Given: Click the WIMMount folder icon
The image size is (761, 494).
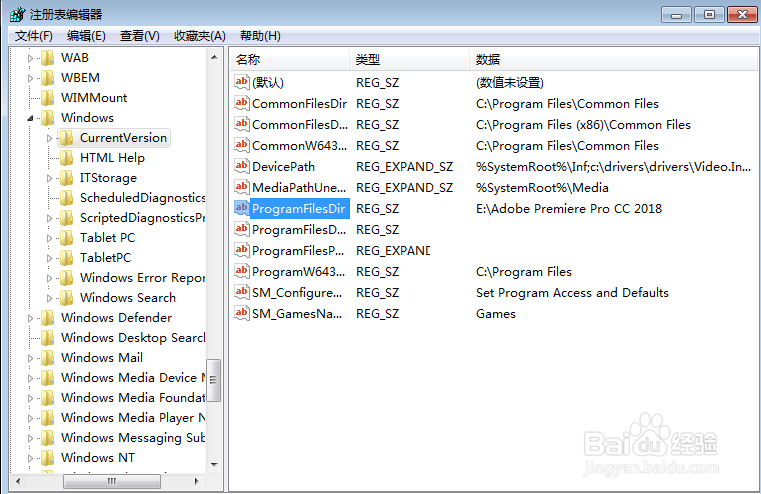Looking at the screenshot, I should coord(48,98).
